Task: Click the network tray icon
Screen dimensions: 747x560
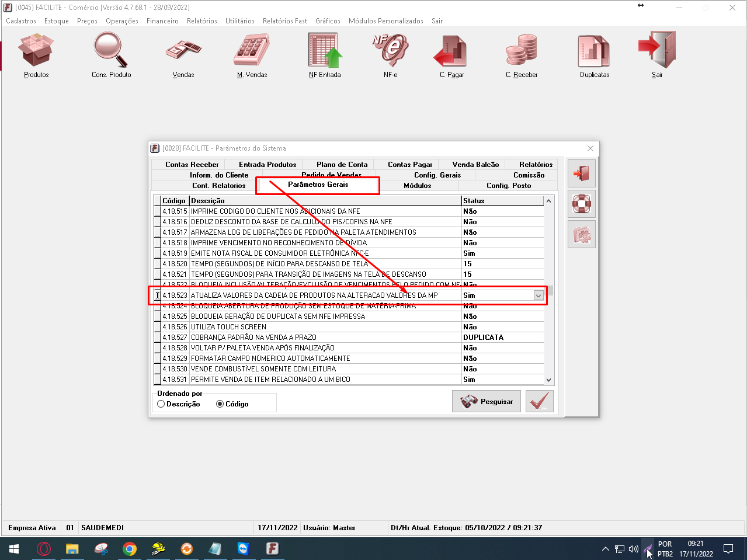Action: point(620,549)
